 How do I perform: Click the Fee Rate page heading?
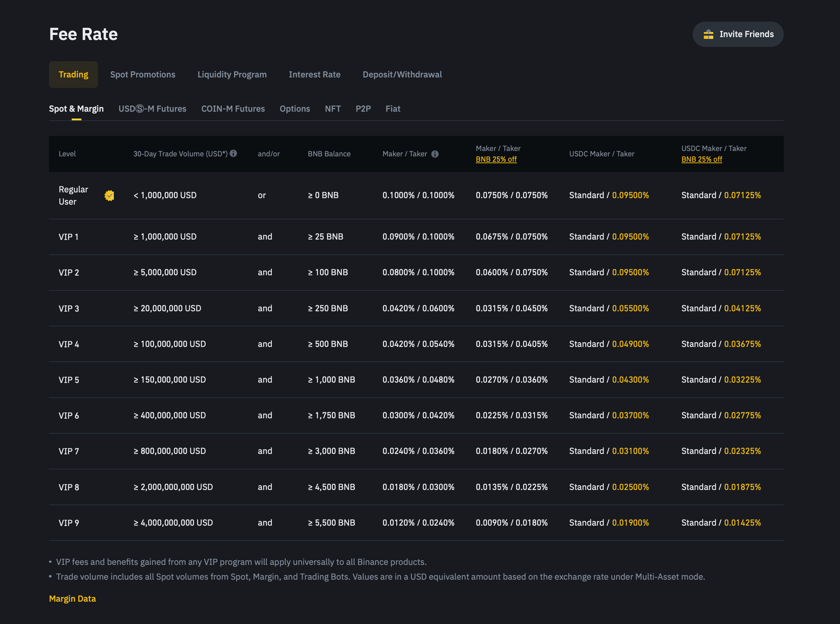(x=84, y=34)
